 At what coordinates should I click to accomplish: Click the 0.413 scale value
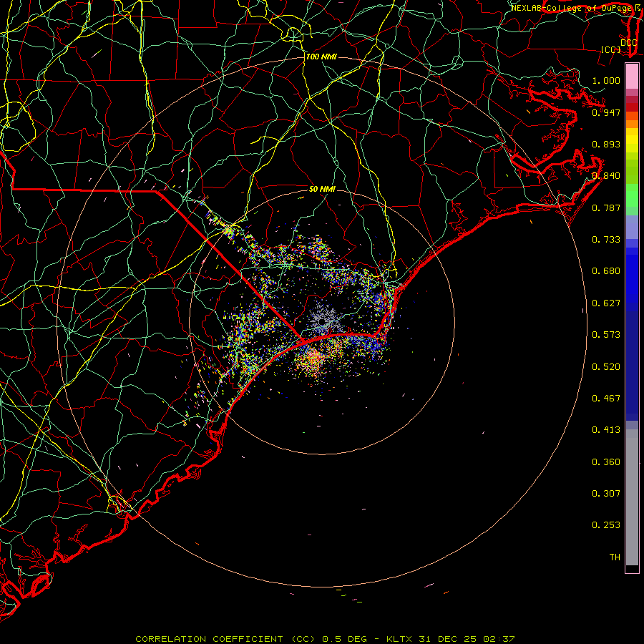click(x=606, y=430)
